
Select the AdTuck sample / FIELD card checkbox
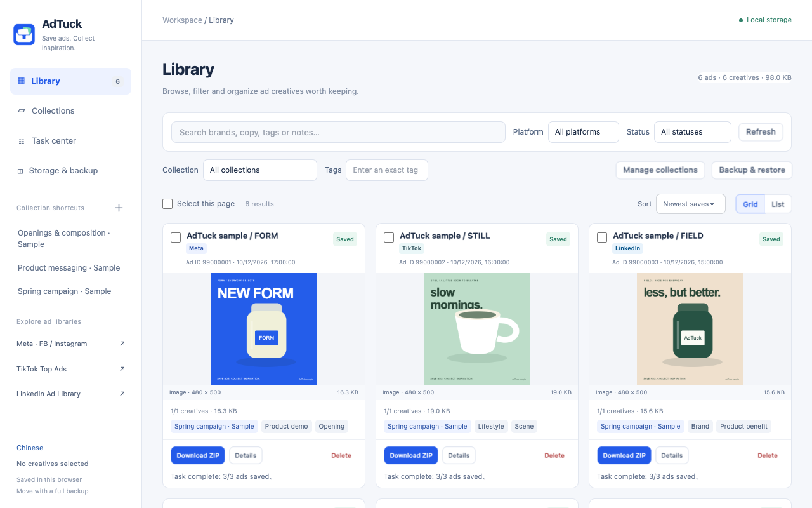click(x=602, y=237)
